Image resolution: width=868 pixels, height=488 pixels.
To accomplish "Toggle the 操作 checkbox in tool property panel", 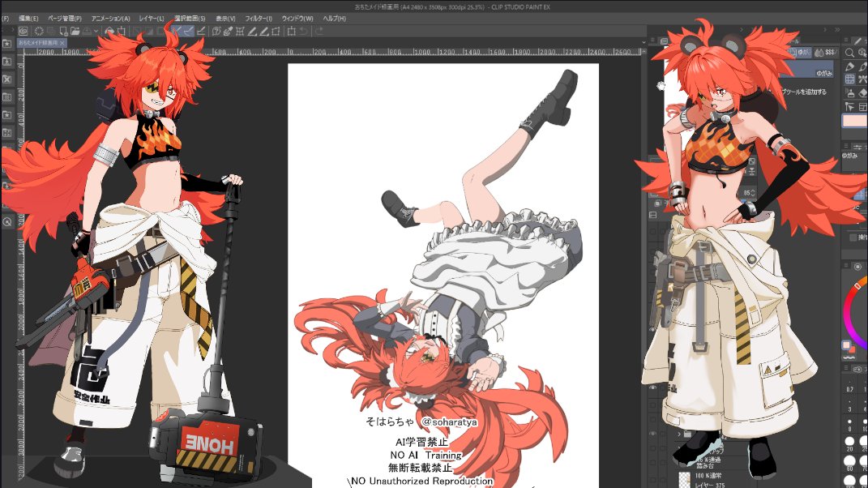I will coord(853,237).
